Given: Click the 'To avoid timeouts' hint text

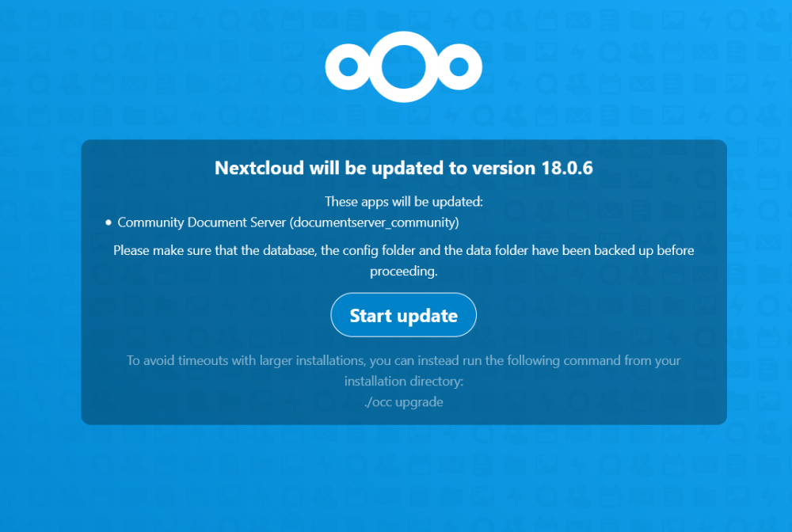Looking at the screenshot, I should (x=404, y=370).
